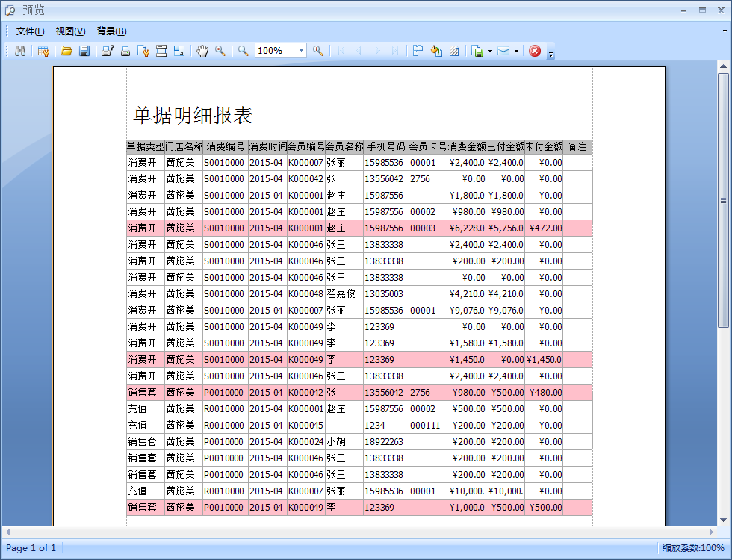Click the unpaid amount ¥472.00 cell
Screen dimensions: 732x560
[x=544, y=228]
